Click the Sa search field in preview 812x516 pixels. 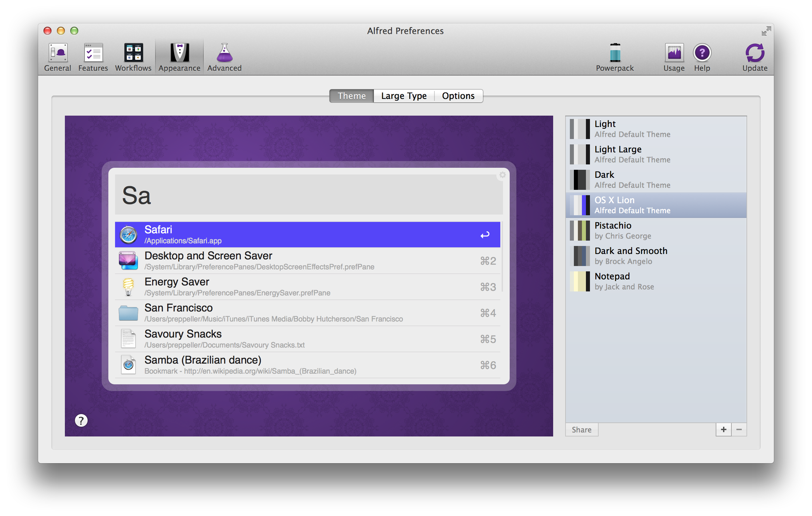point(308,195)
